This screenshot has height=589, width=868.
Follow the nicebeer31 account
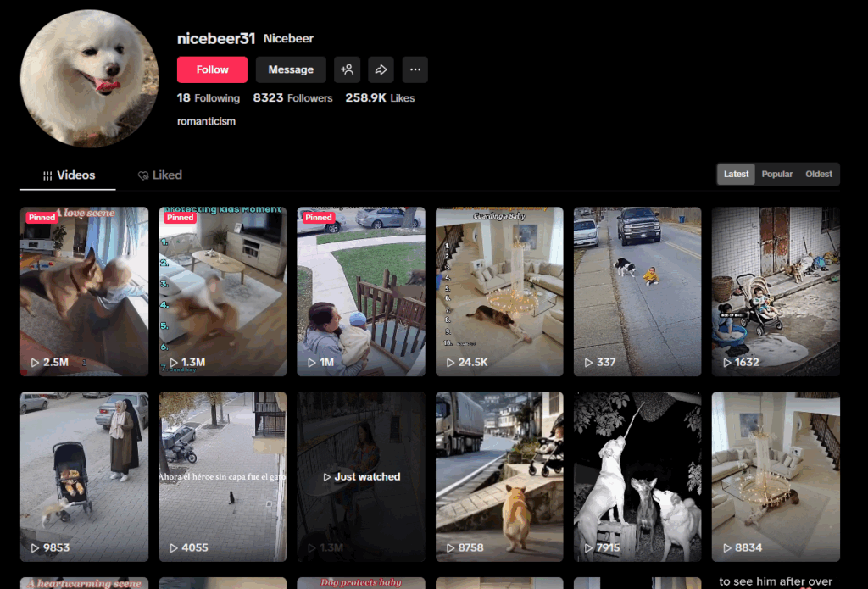212,69
